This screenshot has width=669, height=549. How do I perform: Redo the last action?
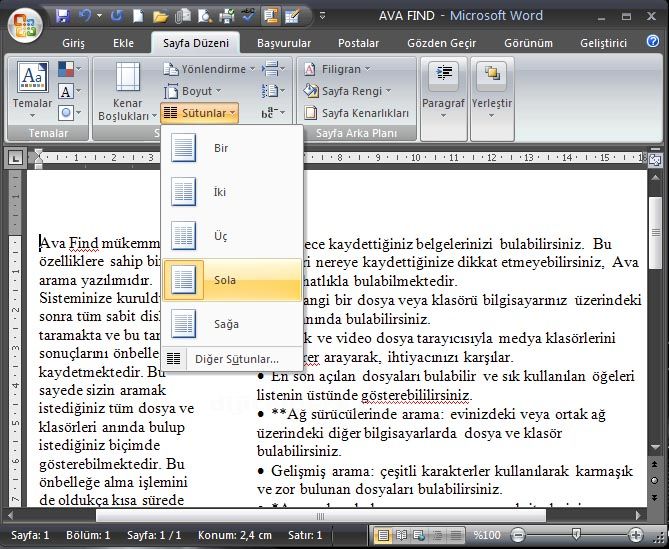pos(116,16)
